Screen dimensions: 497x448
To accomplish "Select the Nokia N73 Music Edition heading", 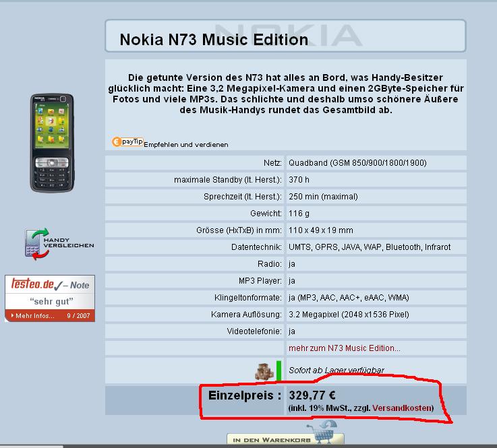I will (214, 40).
